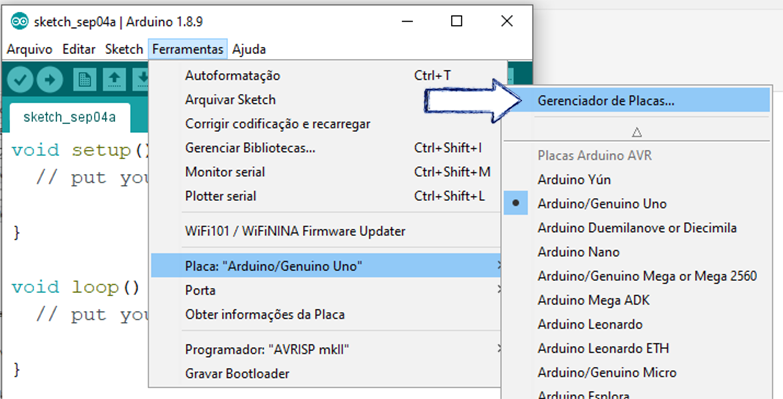Expand the Porta submenu

[326, 290]
